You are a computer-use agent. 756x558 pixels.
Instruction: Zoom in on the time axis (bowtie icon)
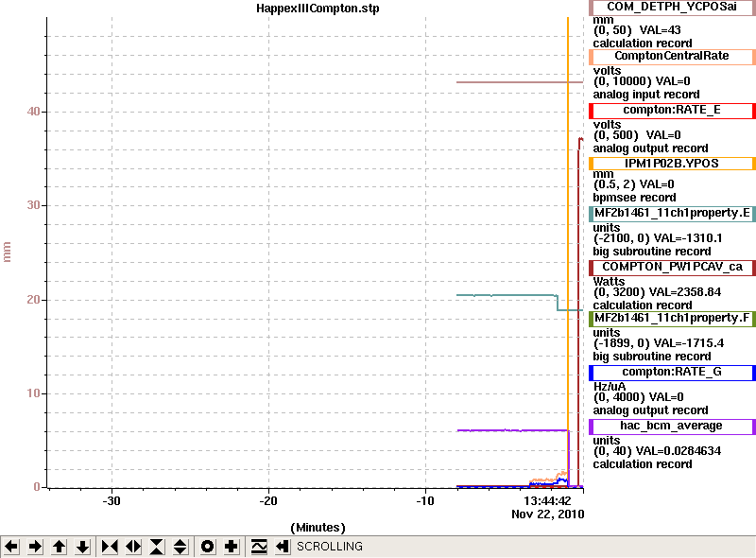(x=110, y=547)
